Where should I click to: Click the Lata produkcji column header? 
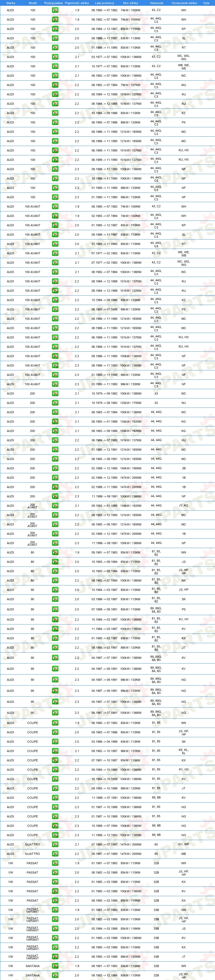(x=104, y=3)
